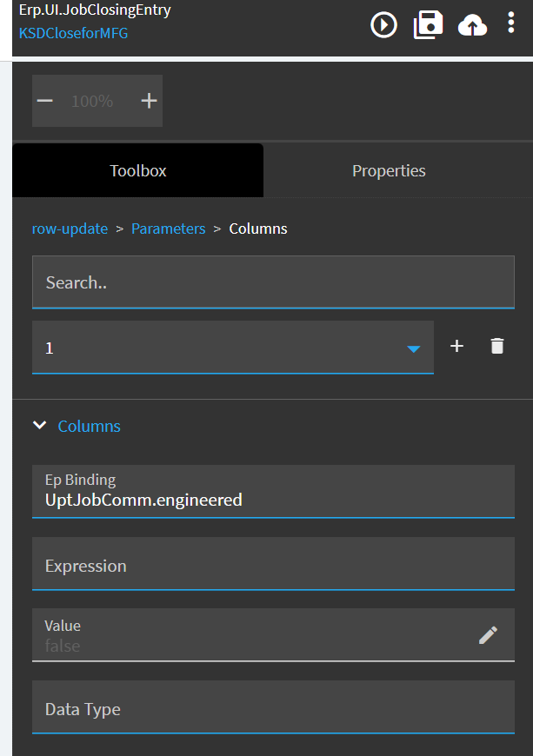Click the Expression input field

[x=273, y=565]
